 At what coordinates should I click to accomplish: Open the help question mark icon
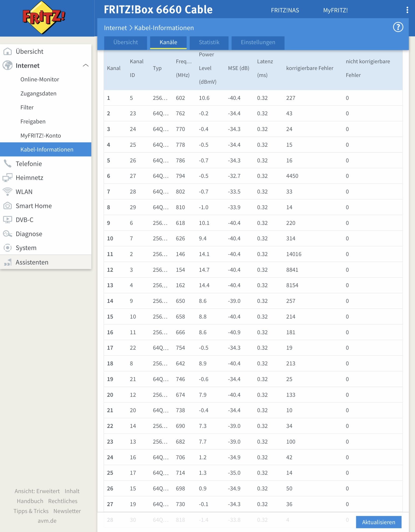pos(398,27)
